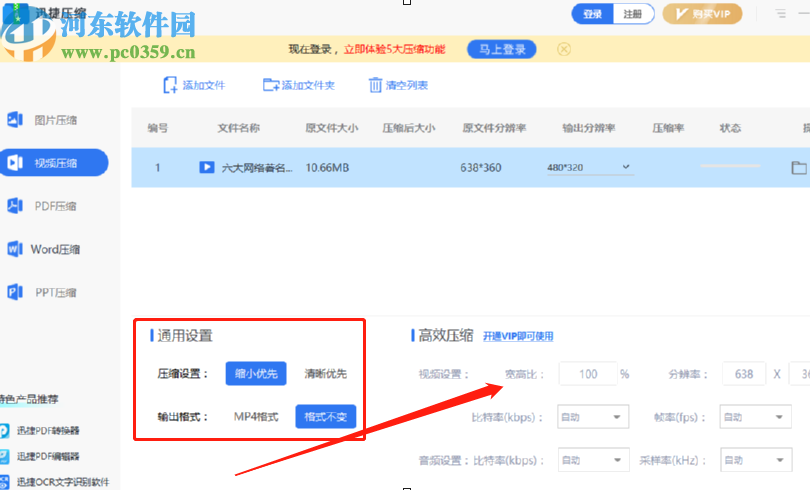Select the file name 六大网络著名... cell
Viewport: 810px width, 490px height.
coord(257,168)
